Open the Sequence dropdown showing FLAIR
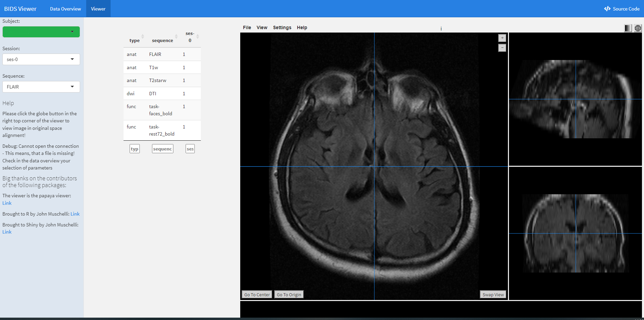Viewport: 644px width, 320px height. [41, 87]
